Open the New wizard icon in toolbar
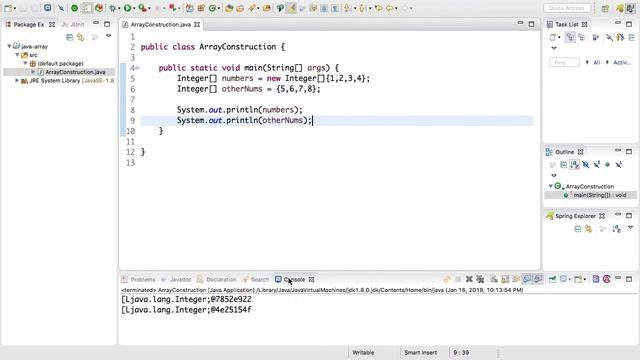 point(8,8)
